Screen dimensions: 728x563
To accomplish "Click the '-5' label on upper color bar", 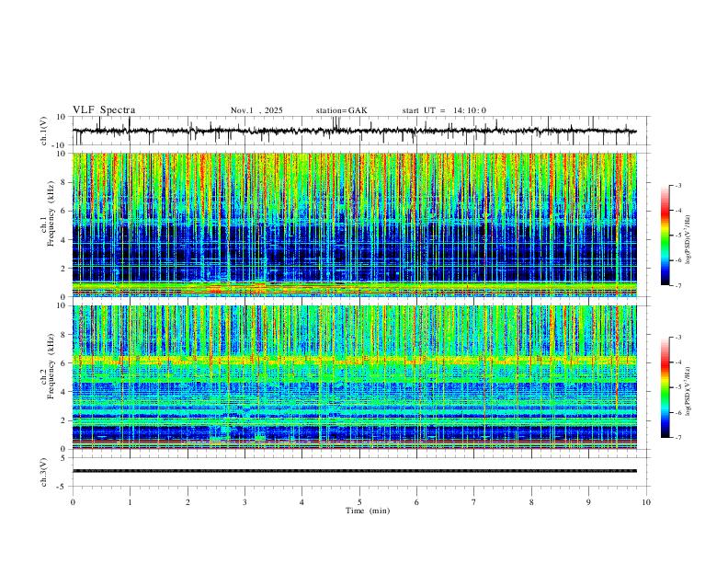I will tap(678, 236).
